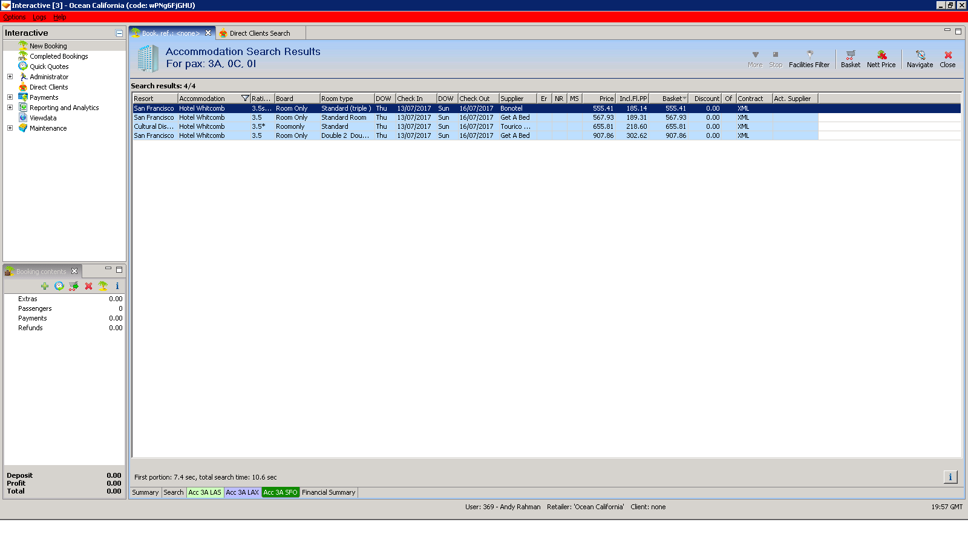
Task: Expand the Payments tree node
Action: click(10, 97)
